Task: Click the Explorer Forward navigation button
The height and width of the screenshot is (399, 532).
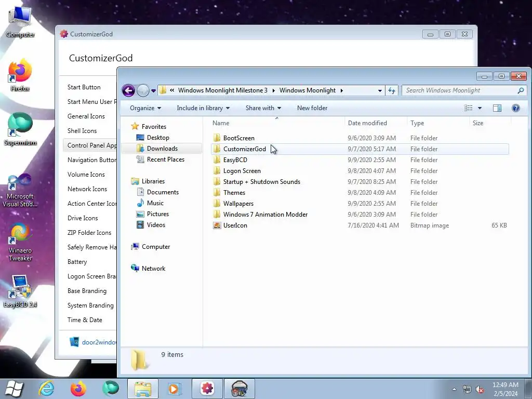Action: tap(143, 90)
